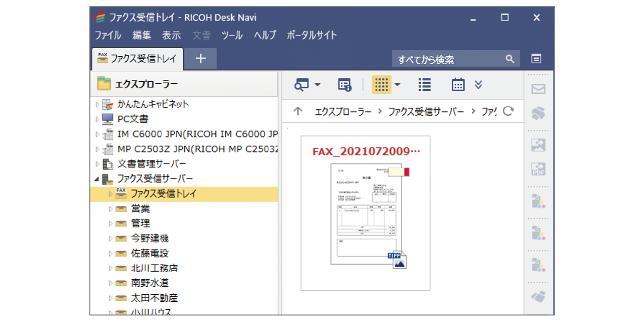Expand the 営業 folder in the tree
The image size is (644, 322).
111,209
